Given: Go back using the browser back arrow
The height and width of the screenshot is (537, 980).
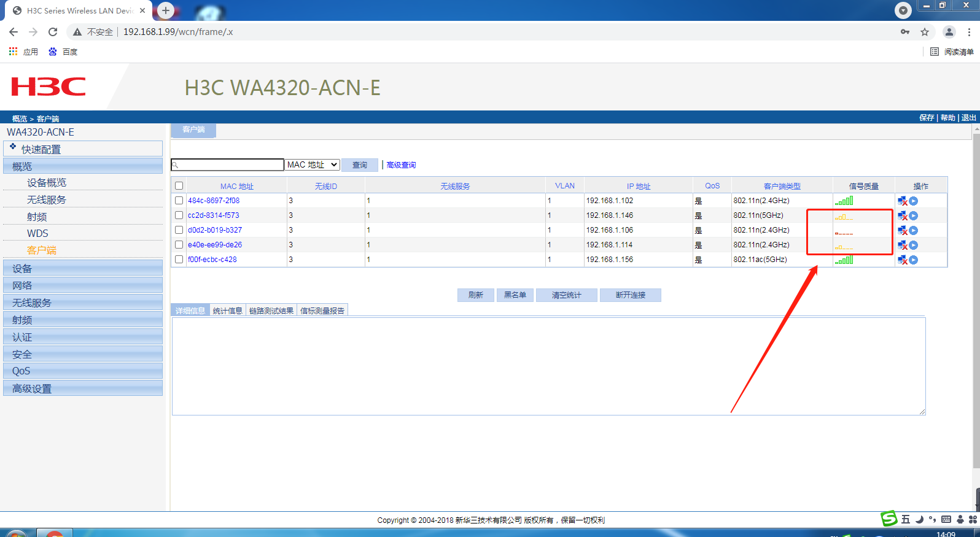Looking at the screenshot, I should tap(14, 32).
